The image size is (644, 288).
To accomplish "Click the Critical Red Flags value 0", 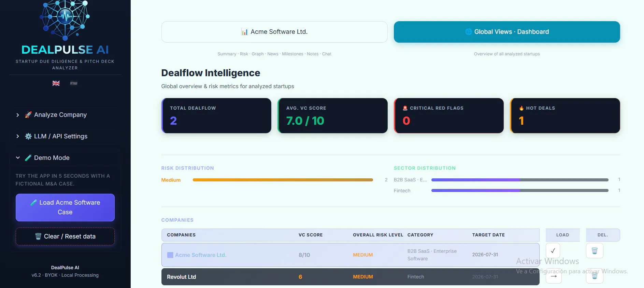I will [406, 121].
